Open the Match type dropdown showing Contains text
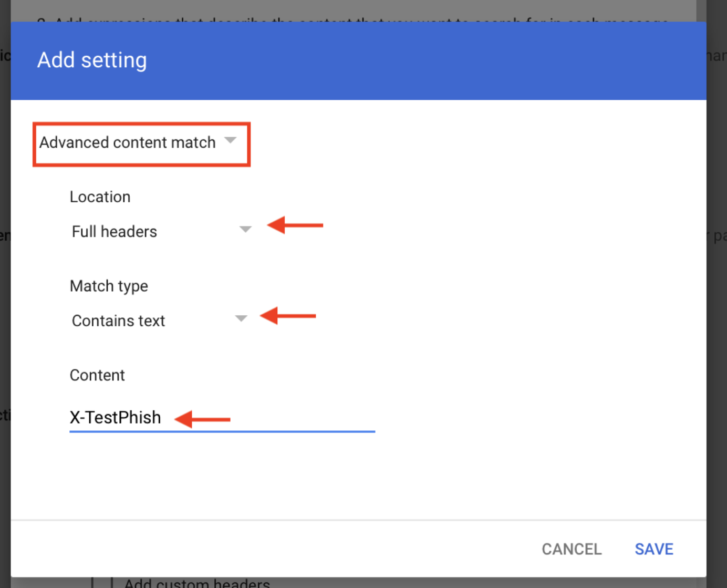The height and width of the screenshot is (588, 727). coord(158,319)
